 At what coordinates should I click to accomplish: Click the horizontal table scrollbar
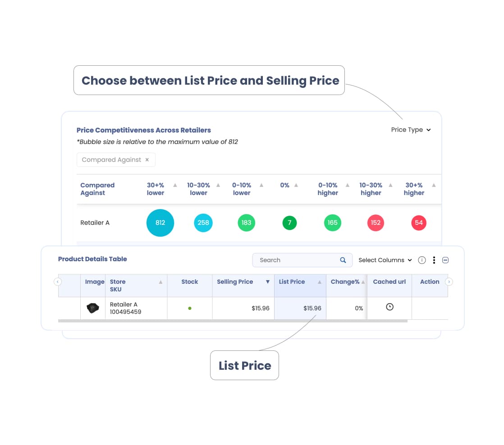[x=233, y=321]
